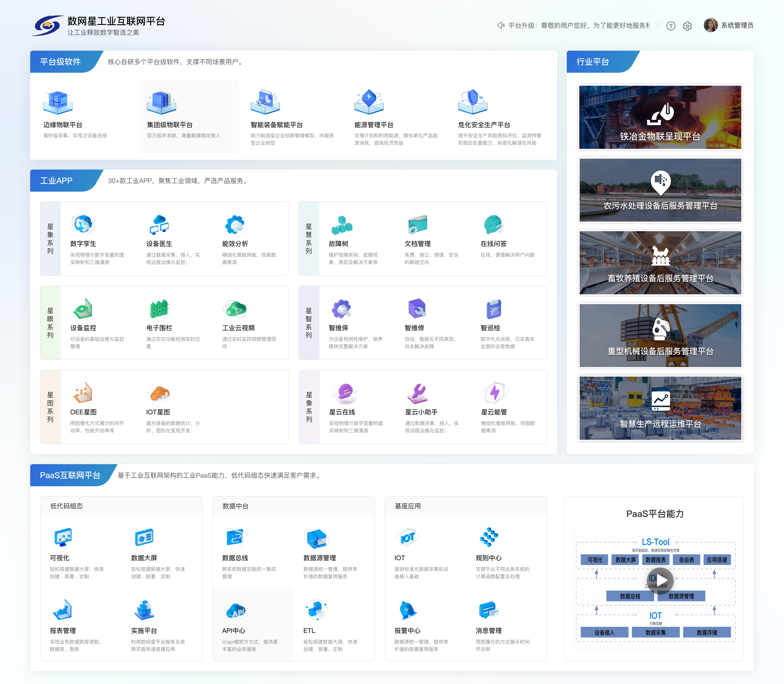This screenshot has height=684, width=784.
Task: Open 铁冶金物联呈现平台 thumbnail
Action: 660,117
